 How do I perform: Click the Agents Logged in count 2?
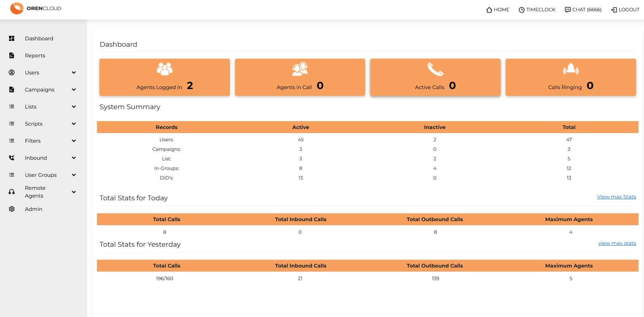click(190, 85)
